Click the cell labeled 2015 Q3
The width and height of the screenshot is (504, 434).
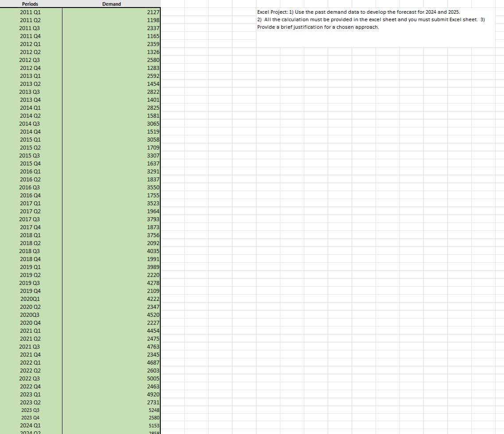[x=30, y=155]
